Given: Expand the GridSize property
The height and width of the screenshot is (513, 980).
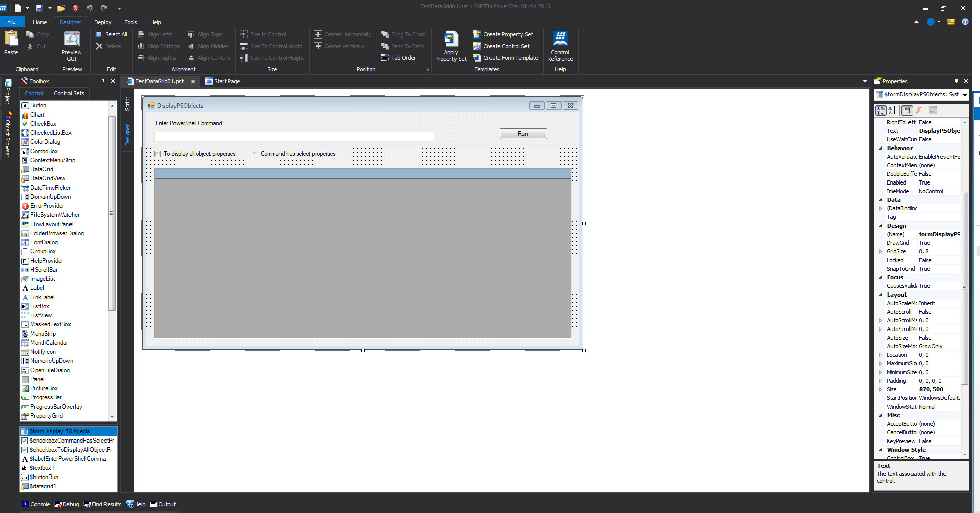Looking at the screenshot, I should (881, 252).
